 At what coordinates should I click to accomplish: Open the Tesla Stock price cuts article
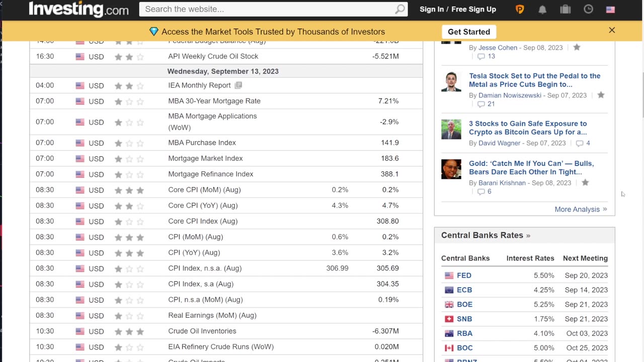(534, 80)
